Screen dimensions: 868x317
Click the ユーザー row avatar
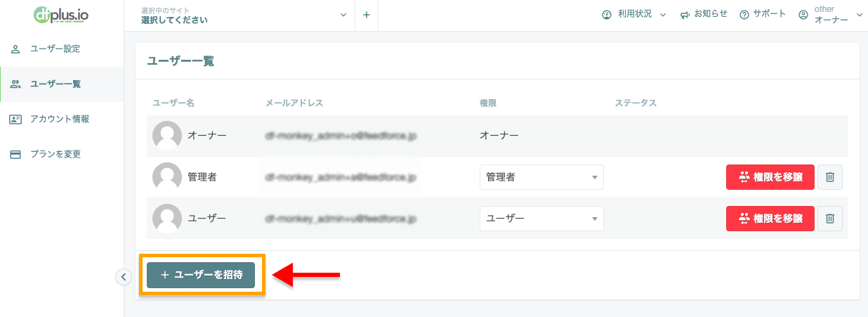pos(167,219)
